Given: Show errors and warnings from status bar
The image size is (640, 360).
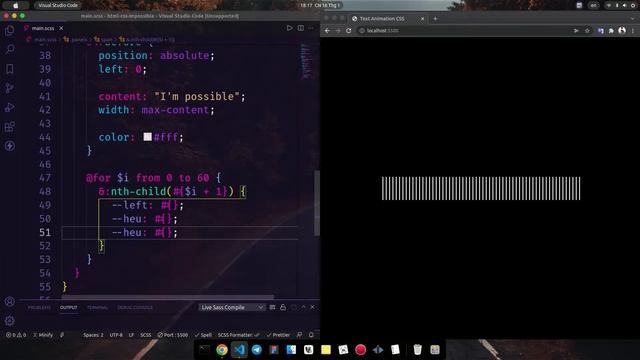Looking at the screenshot, I should click(16, 335).
